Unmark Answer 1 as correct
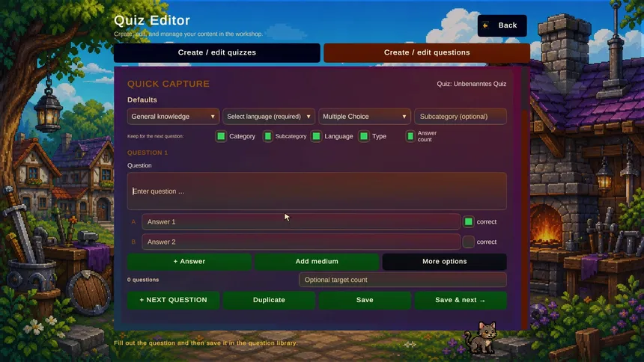The width and height of the screenshot is (644, 362). pos(468,221)
